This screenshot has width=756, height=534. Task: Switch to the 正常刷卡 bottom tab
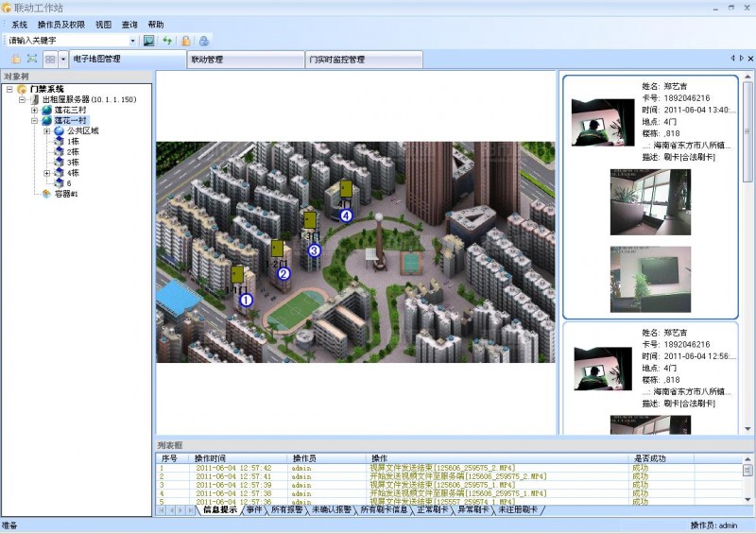click(x=433, y=509)
